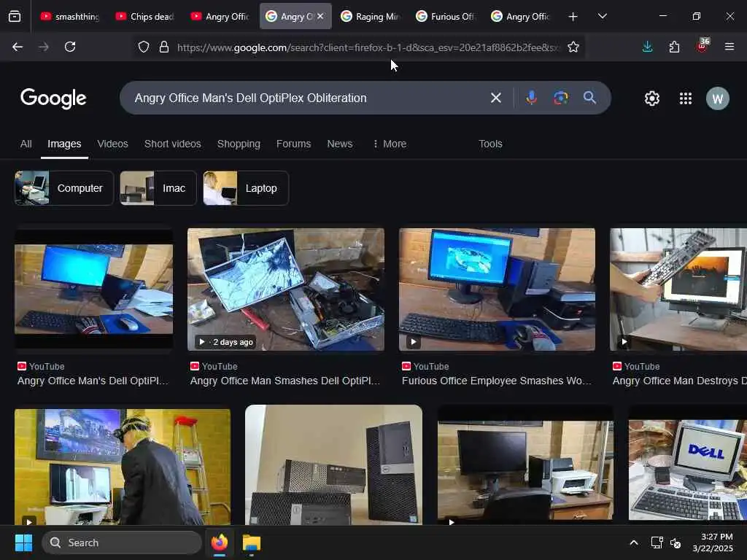Click the Windows taskbar Search box
747x560 pixels.
[x=122, y=542]
